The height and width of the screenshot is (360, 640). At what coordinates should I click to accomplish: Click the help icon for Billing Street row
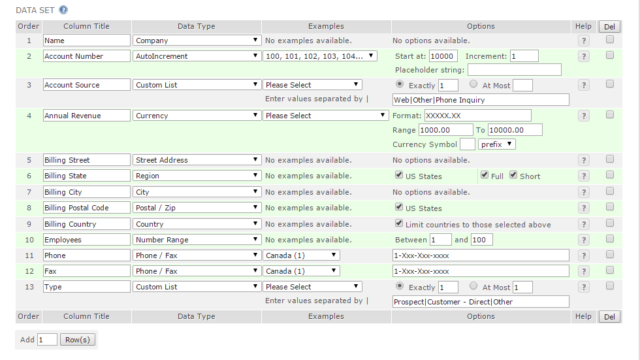pyautogui.click(x=584, y=160)
